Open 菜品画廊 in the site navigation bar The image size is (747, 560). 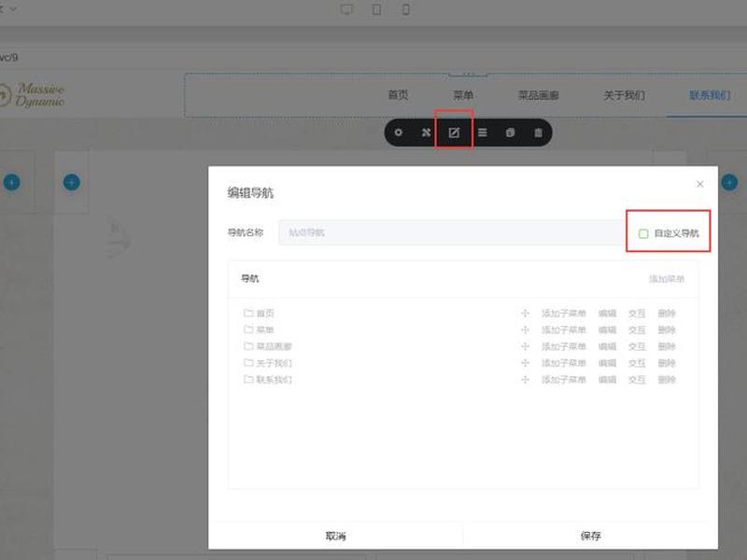539,95
